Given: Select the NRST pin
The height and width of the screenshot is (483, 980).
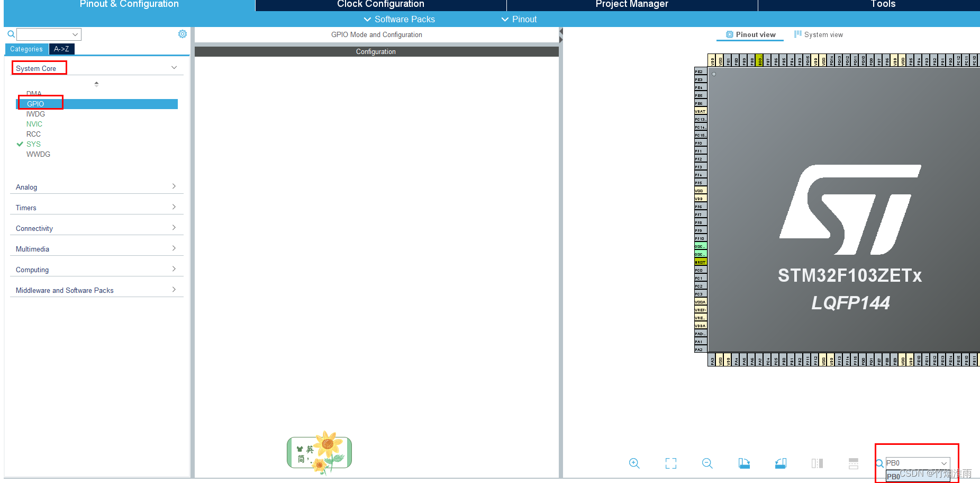Looking at the screenshot, I should (700, 262).
